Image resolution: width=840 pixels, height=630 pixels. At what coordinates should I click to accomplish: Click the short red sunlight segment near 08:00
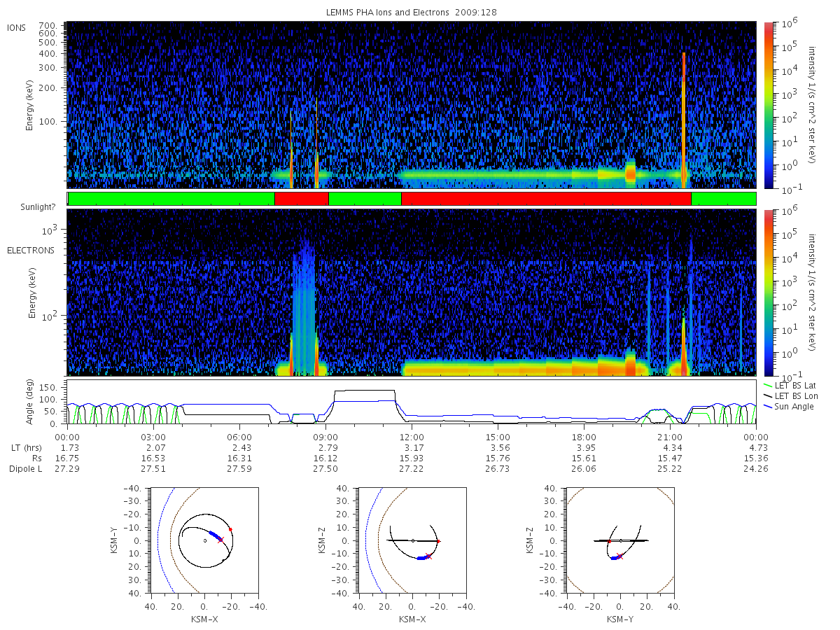coord(302,199)
